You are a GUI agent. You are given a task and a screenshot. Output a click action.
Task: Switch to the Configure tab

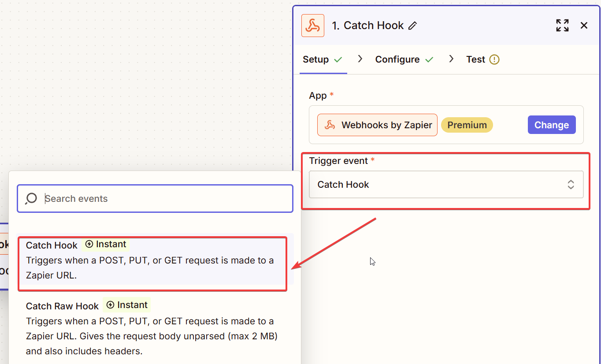point(404,59)
